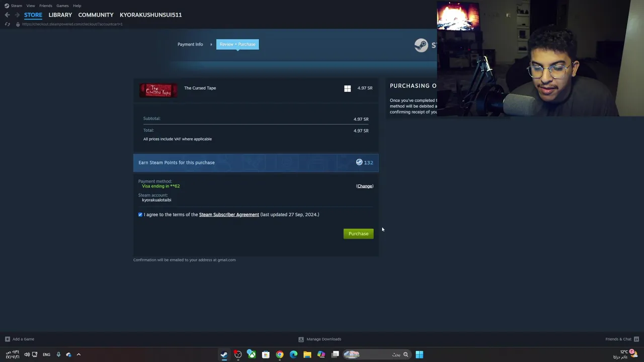Open Manage Downloads

pyautogui.click(x=324, y=339)
